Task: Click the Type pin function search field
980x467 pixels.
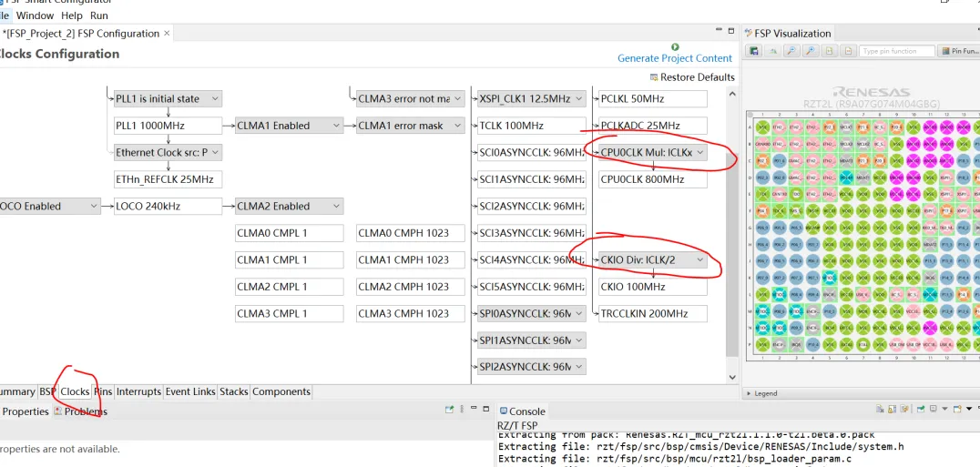Action: [x=897, y=51]
